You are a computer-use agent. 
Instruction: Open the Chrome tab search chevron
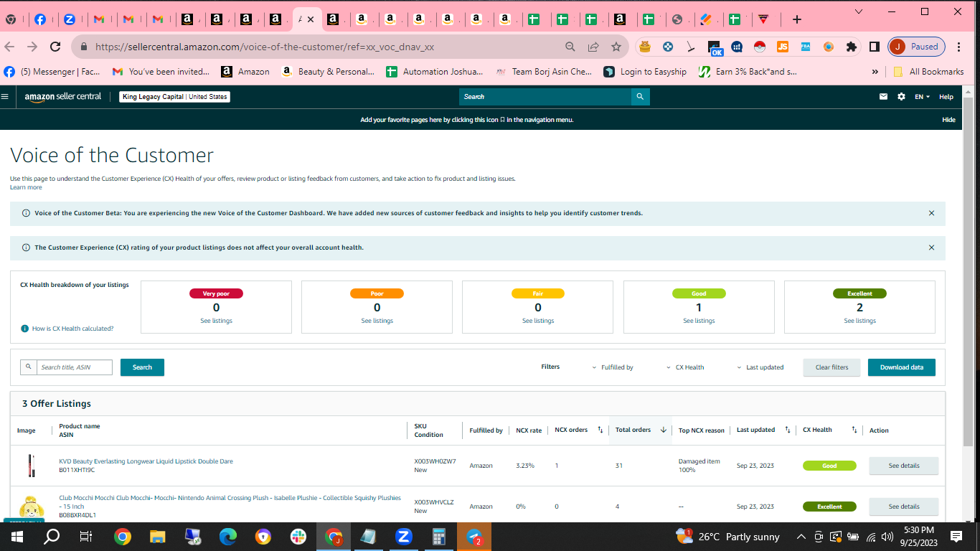pyautogui.click(x=859, y=11)
